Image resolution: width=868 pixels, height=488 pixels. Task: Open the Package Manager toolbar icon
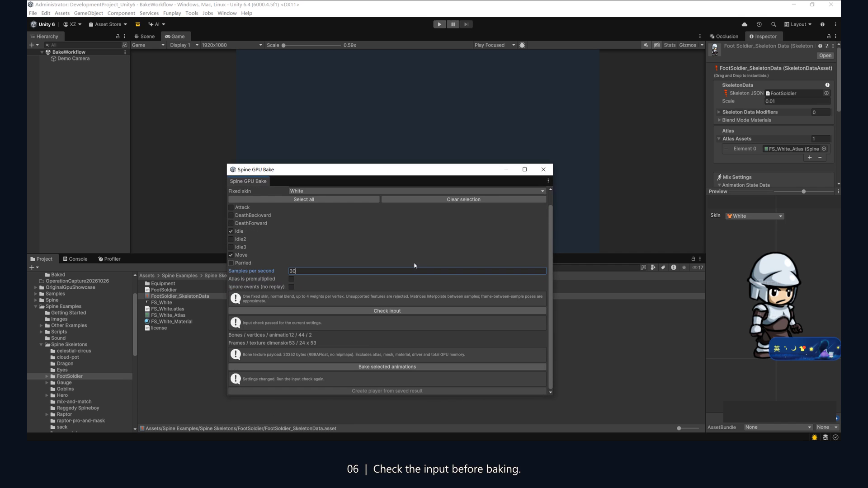pos(138,24)
